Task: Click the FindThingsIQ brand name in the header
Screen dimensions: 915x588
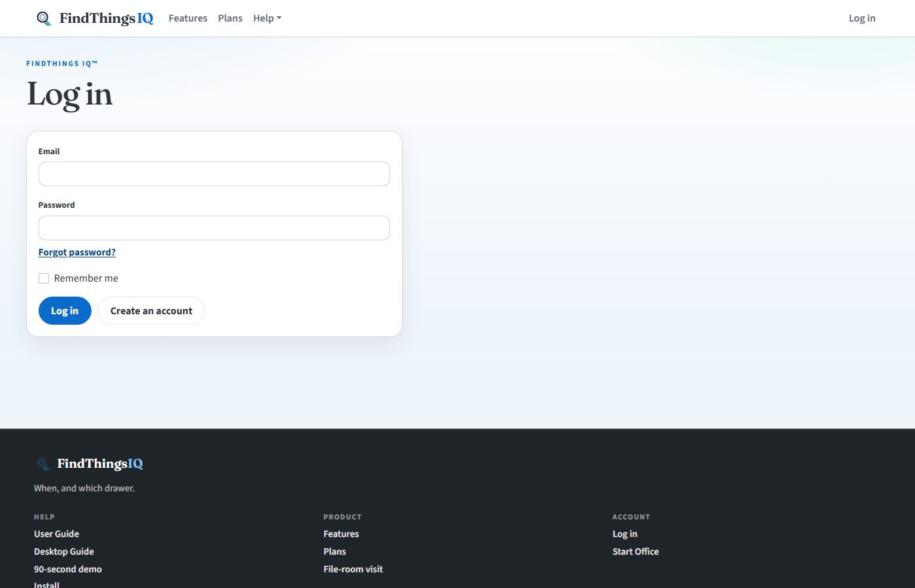Action: pos(107,18)
